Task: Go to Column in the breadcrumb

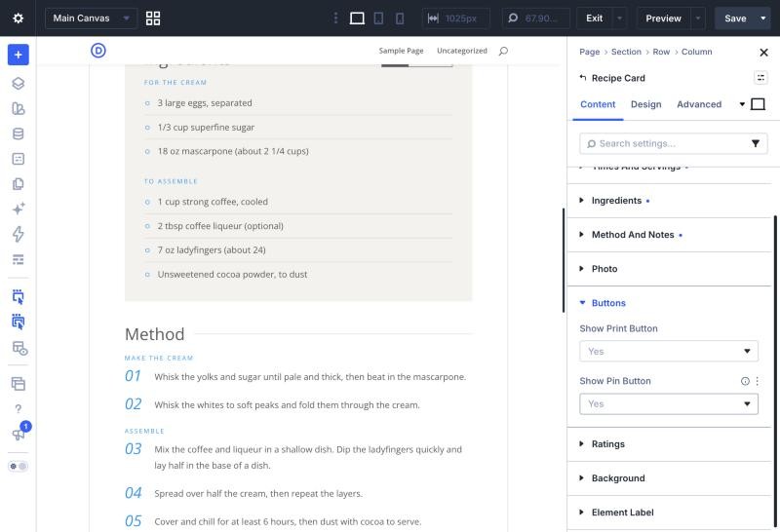Action: 696,52
